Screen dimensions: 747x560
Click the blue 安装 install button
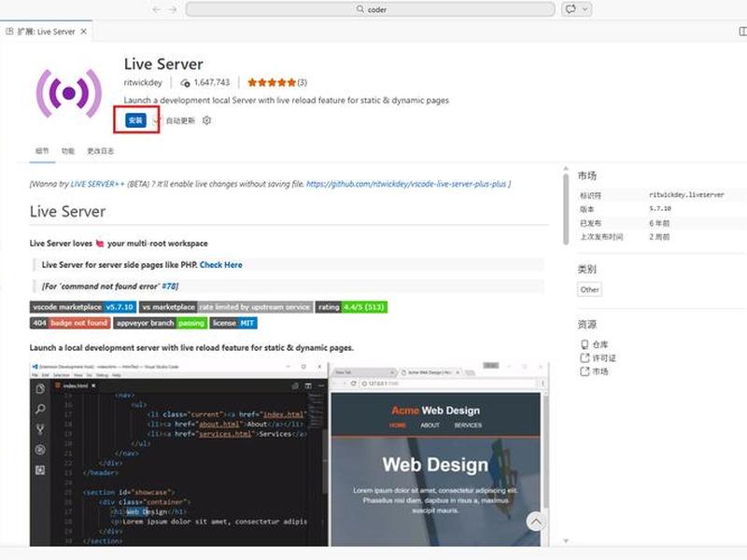[x=135, y=120]
